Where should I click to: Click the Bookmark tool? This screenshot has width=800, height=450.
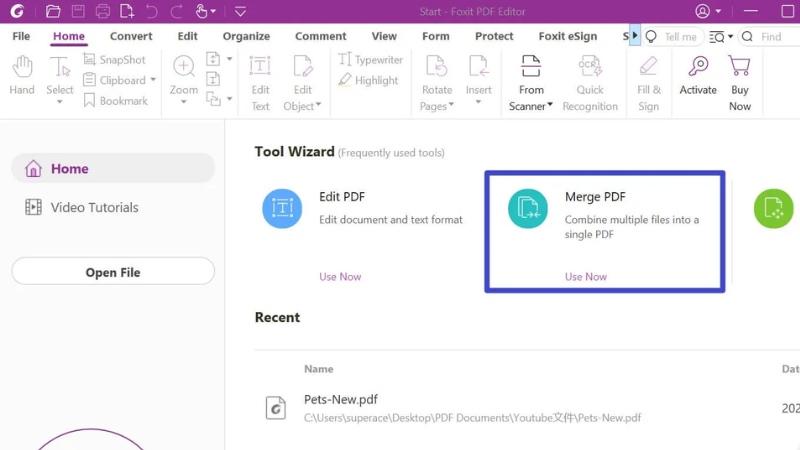pos(116,101)
